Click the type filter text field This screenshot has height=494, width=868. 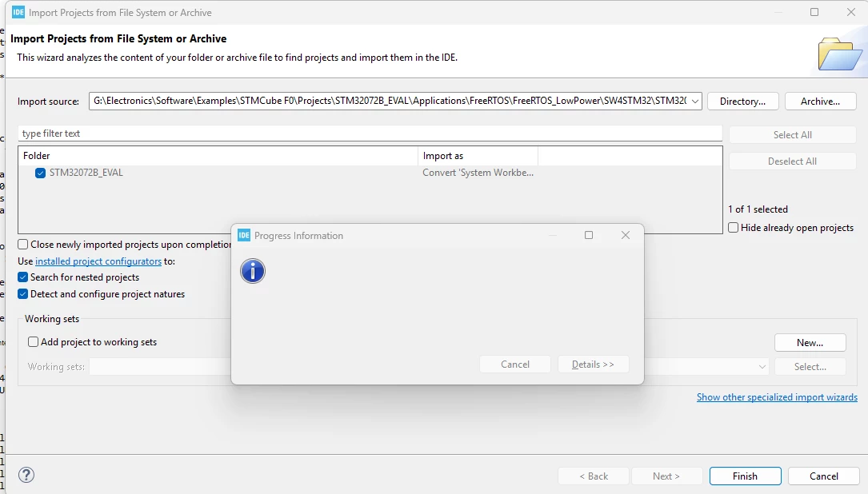[370, 133]
